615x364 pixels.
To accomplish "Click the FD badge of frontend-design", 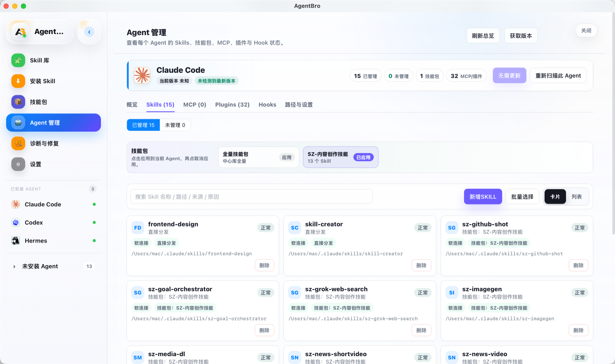I will coord(138,228).
